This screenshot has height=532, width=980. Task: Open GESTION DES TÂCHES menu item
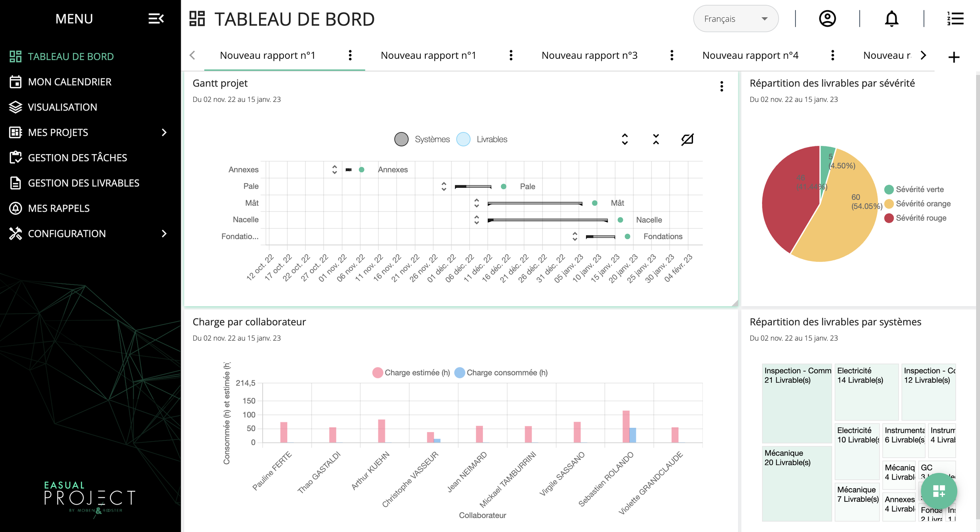click(x=78, y=158)
